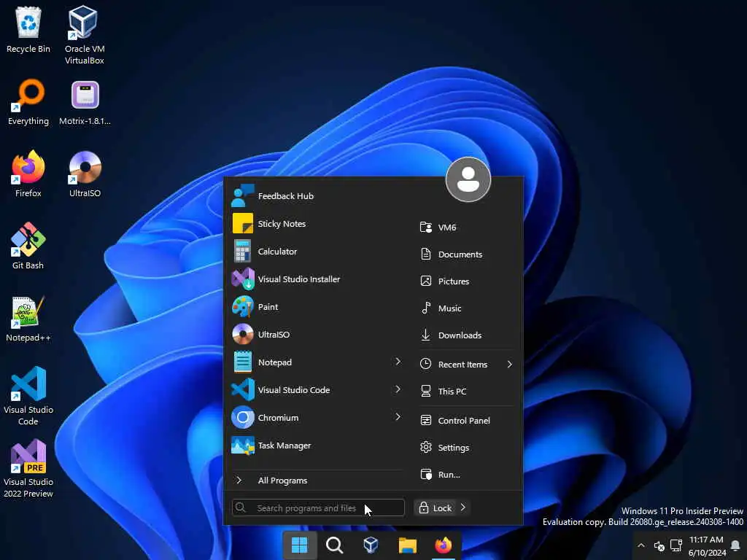This screenshot has width=747, height=560.
Task: Open the Run... dialog entry
Action: tap(467, 475)
